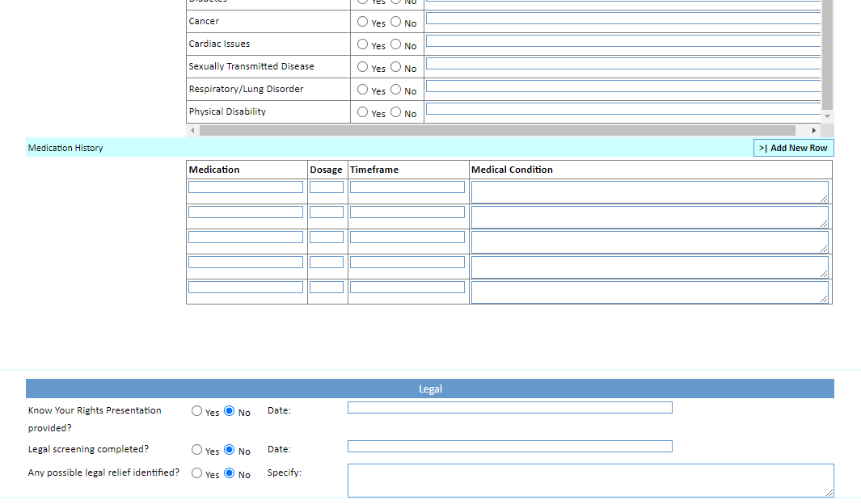Click the Legal screening Date field
The image size is (861, 504).
(509, 447)
